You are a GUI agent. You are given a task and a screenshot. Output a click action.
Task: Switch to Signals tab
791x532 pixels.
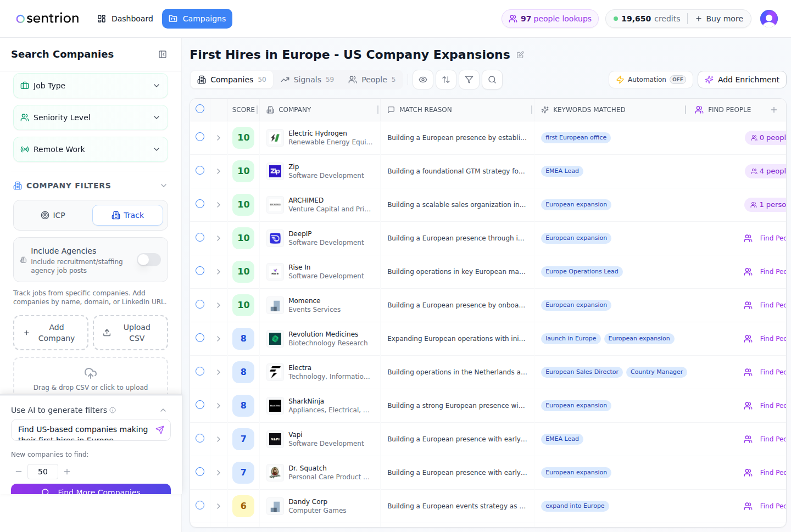[308, 80]
